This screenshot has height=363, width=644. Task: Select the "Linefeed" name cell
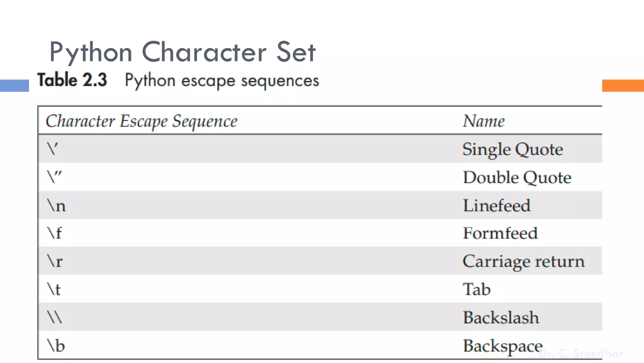(x=497, y=206)
